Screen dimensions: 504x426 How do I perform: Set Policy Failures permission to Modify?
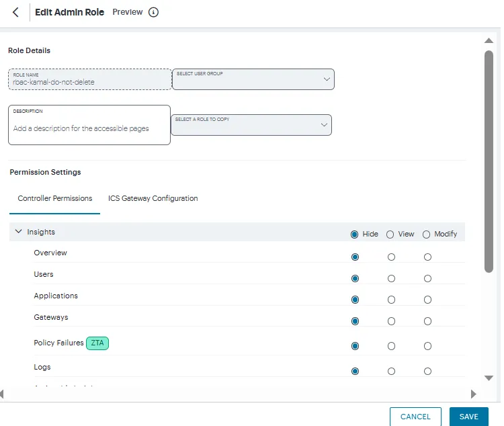point(427,346)
